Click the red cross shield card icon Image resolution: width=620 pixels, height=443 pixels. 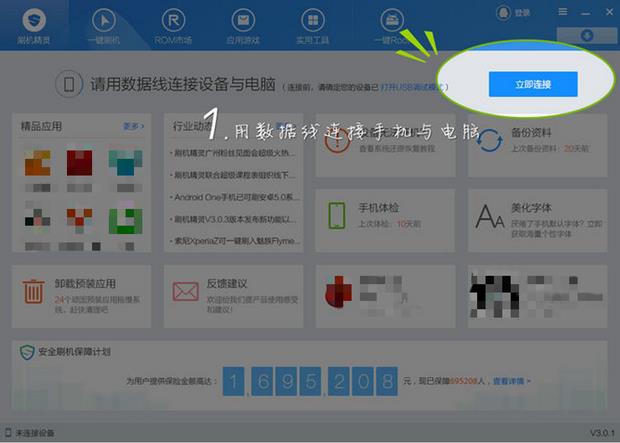338,292
